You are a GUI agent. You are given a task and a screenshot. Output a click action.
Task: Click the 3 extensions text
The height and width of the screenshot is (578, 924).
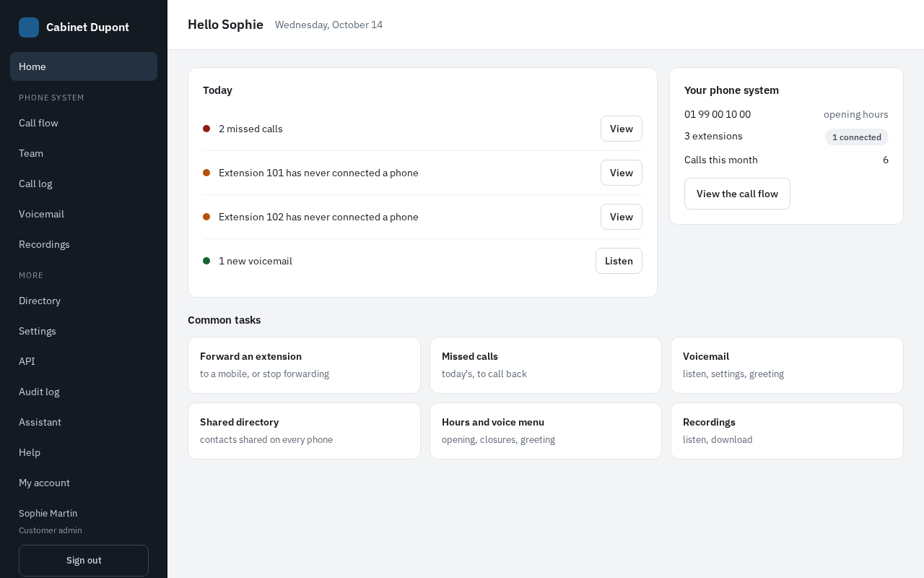pos(713,136)
